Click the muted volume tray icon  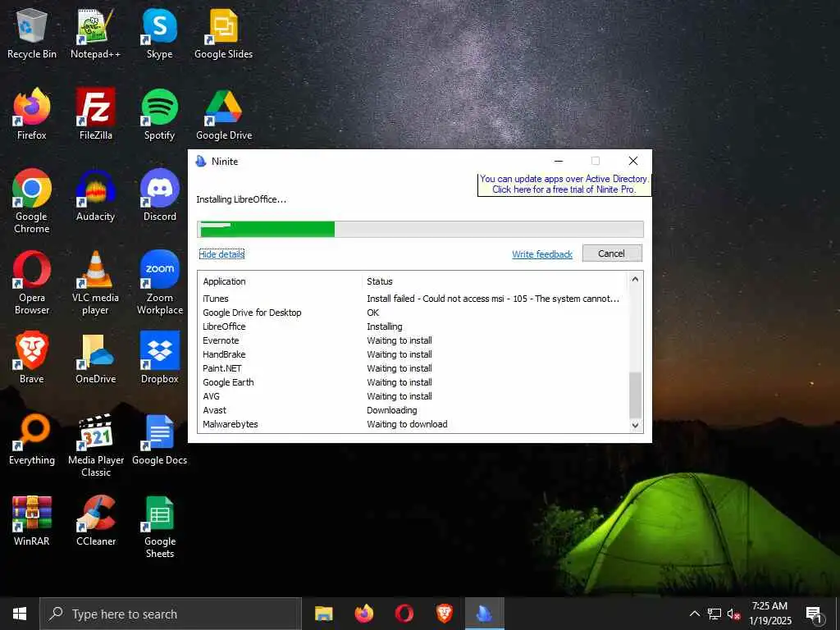734,614
